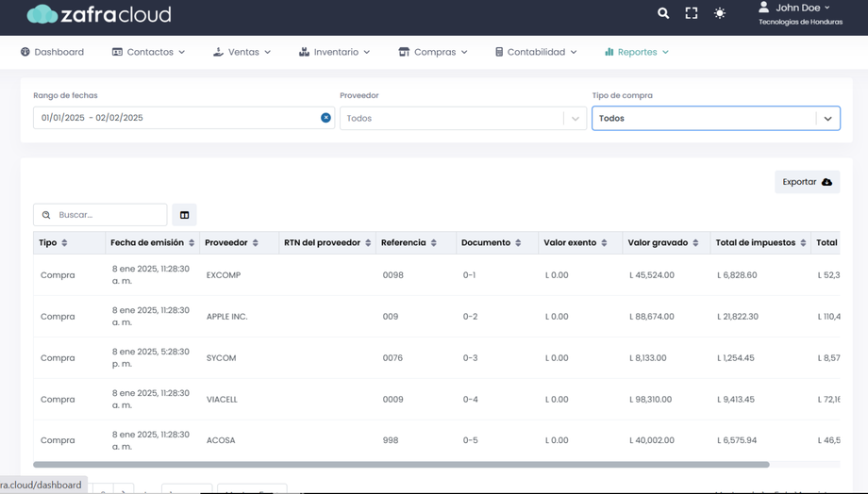This screenshot has width=868, height=494.
Task: Switch light/dark theme sun icon
Action: coord(720,13)
